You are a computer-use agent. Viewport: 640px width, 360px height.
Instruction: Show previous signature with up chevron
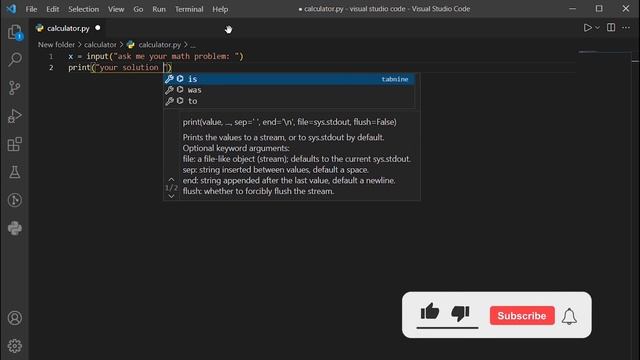(x=171, y=179)
